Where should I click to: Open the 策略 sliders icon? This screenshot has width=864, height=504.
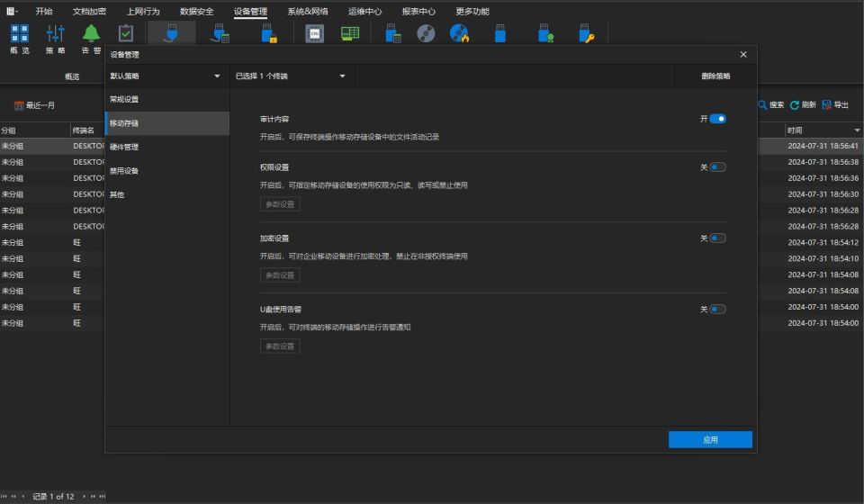tap(55, 33)
